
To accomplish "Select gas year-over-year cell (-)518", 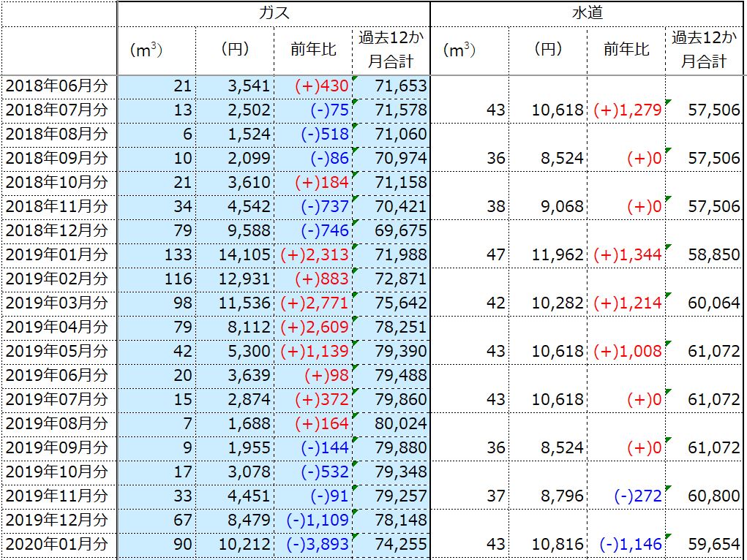I will (x=313, y=135).
